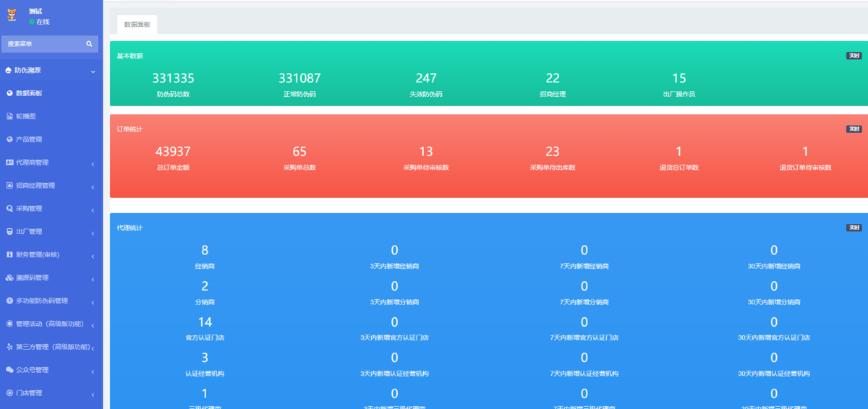This screenshot has height=409, width=868.
Task: Click the 出厂操作员 count 15
Action: (679, 78)
